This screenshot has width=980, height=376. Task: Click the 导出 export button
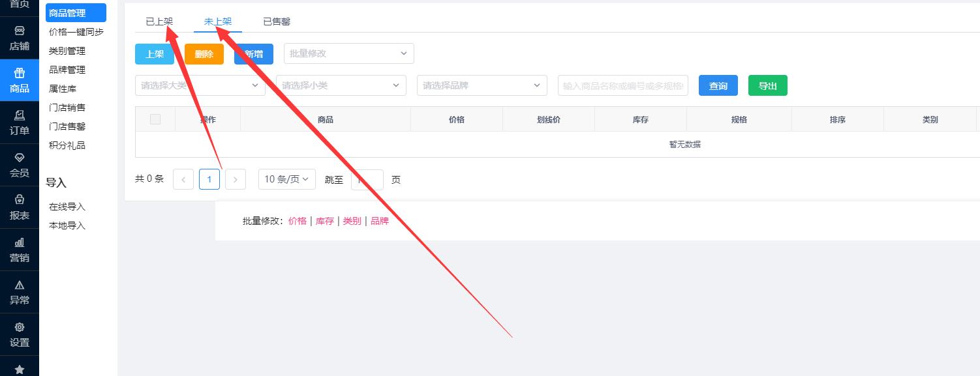(767, 85)
